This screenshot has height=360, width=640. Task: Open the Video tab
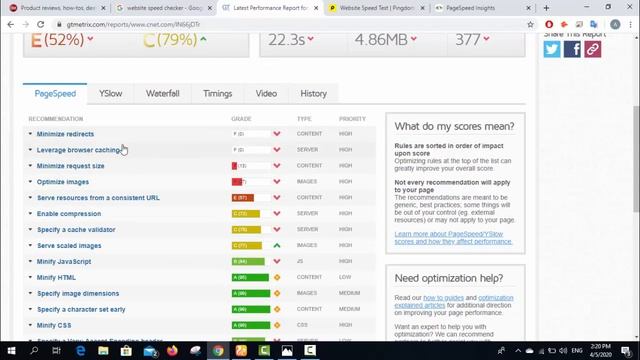266,94
